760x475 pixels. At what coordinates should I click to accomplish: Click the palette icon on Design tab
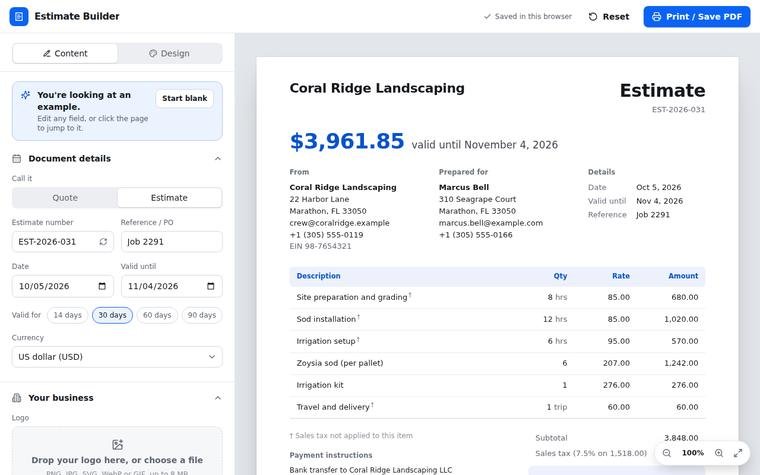point(153,53)
